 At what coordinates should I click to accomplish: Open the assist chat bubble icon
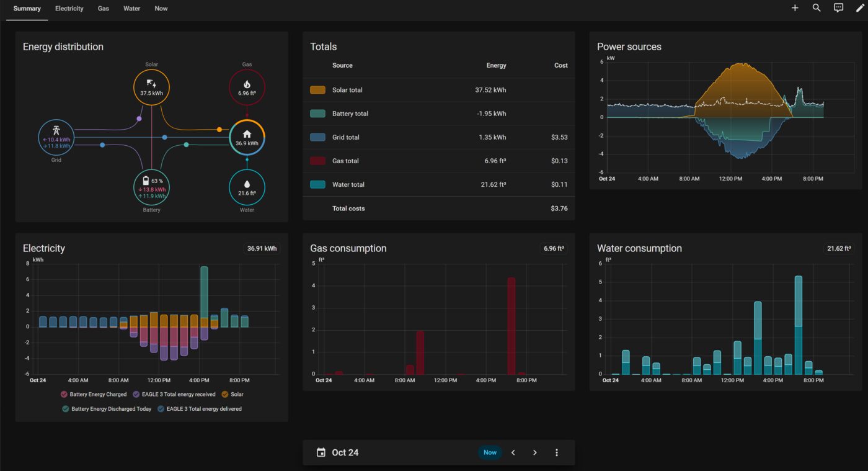(838, 8)
